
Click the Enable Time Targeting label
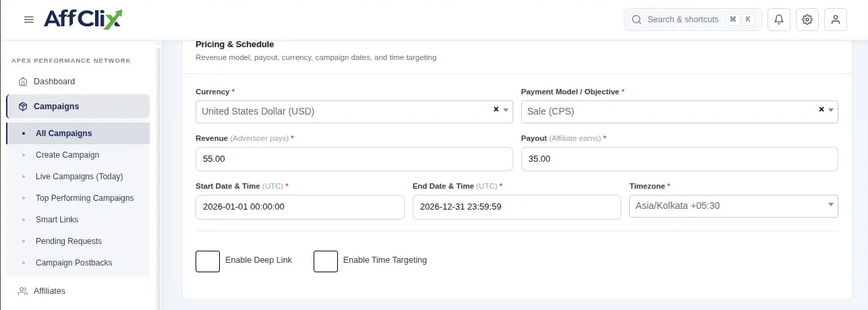[x=385, y=260]
